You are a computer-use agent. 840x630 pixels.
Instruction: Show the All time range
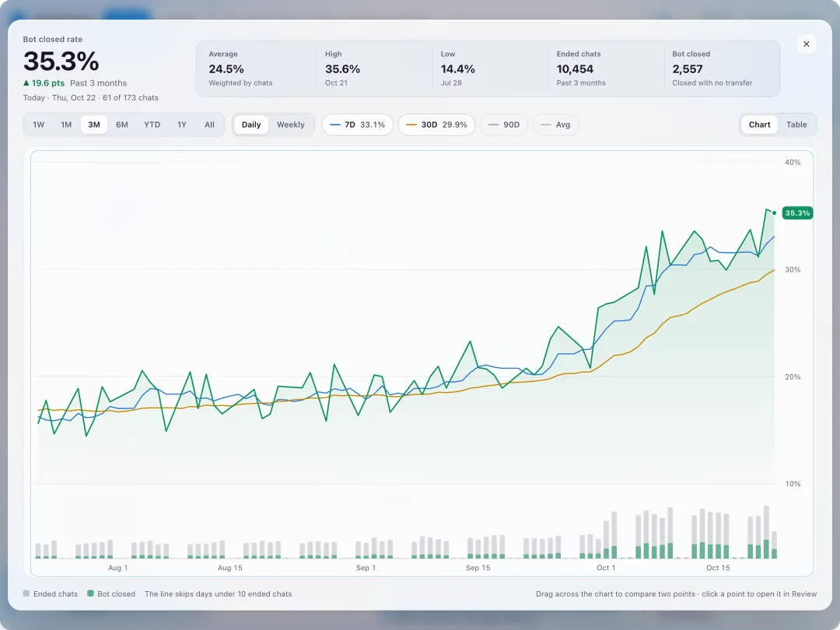pos(209,124)
